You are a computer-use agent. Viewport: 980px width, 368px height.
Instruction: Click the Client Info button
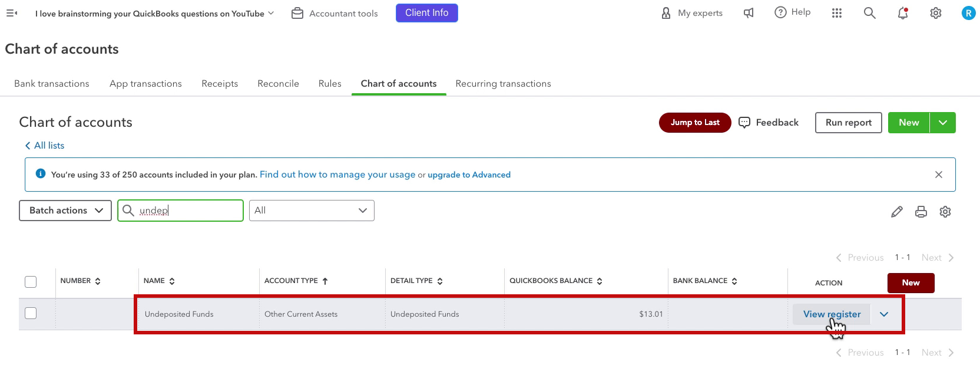point(427,13)
